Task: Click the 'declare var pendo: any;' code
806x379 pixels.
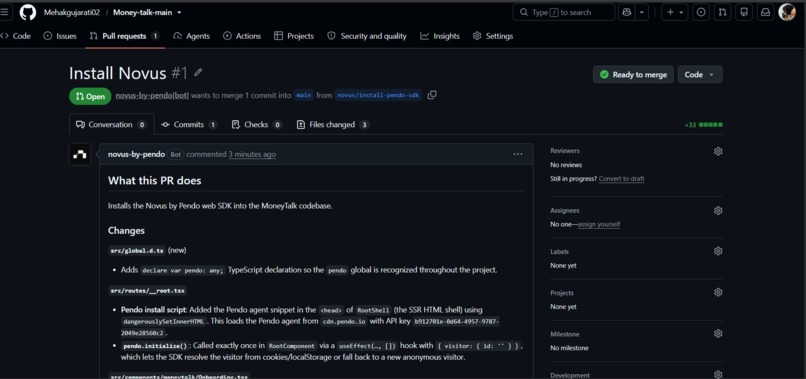Action: click(x=183, y=270)
